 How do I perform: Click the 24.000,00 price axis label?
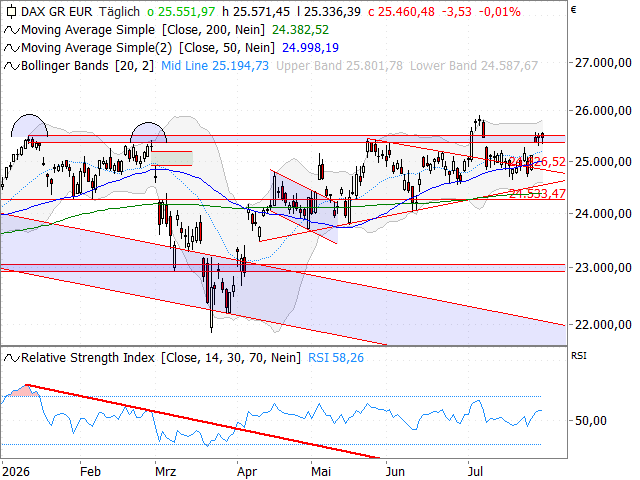(603, 213)
